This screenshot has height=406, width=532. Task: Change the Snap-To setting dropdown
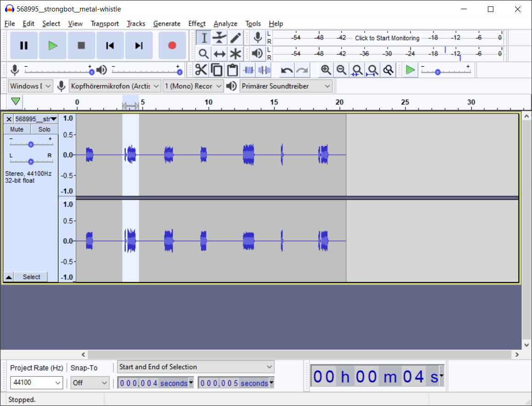point(90,383)
